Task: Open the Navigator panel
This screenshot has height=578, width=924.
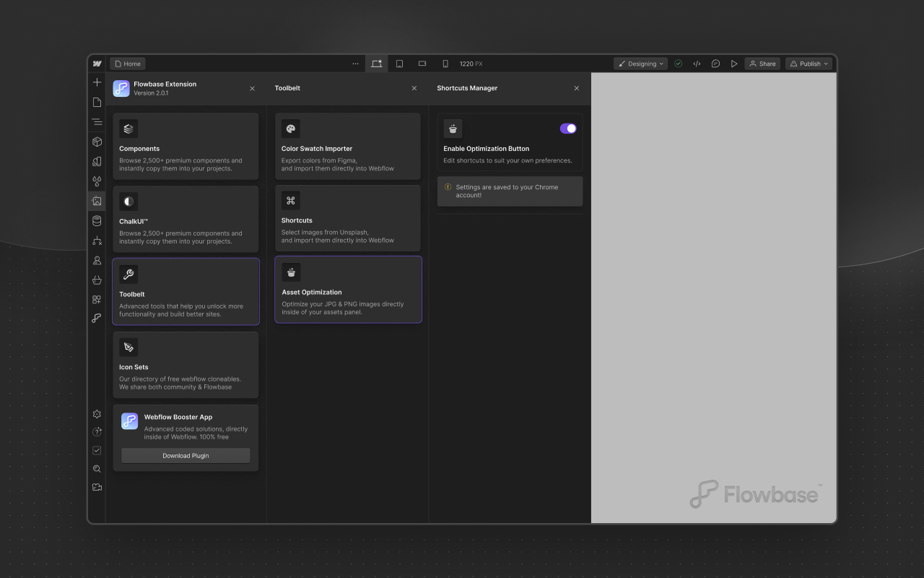Action: click(97, 121)
